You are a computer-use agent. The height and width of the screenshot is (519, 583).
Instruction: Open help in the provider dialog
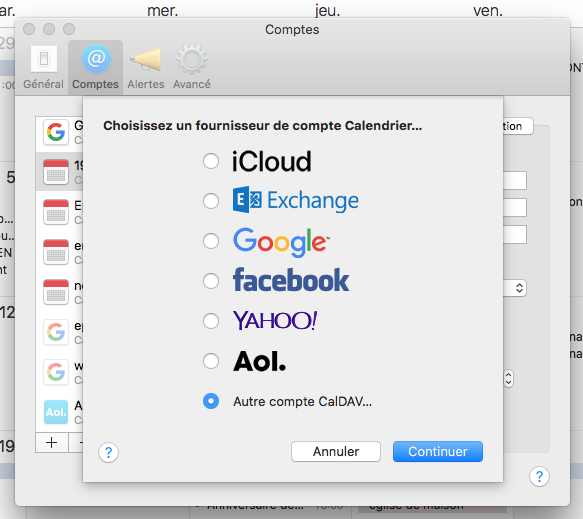point(108,452)
